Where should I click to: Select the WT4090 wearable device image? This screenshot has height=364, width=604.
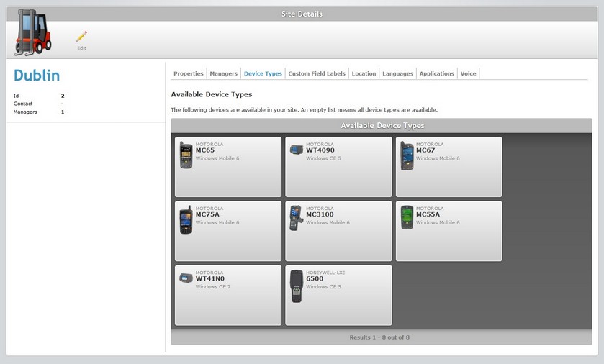[x=297, y=150]
